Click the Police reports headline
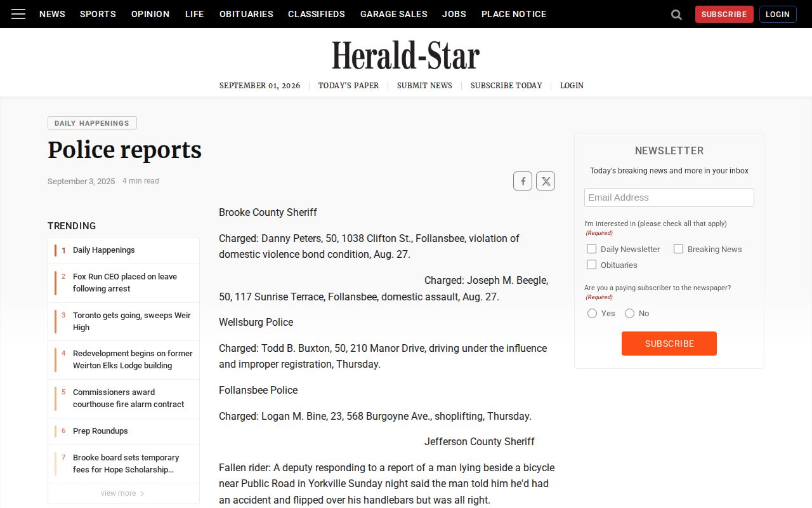812x508 pixels. click(124, 150)
